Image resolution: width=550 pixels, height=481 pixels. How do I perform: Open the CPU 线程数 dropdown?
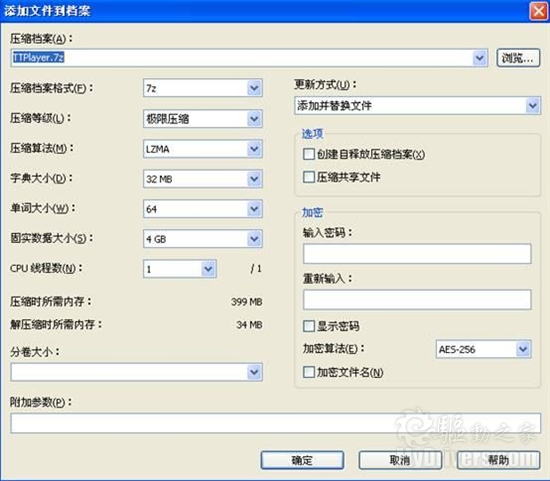[x=180, y=269]
